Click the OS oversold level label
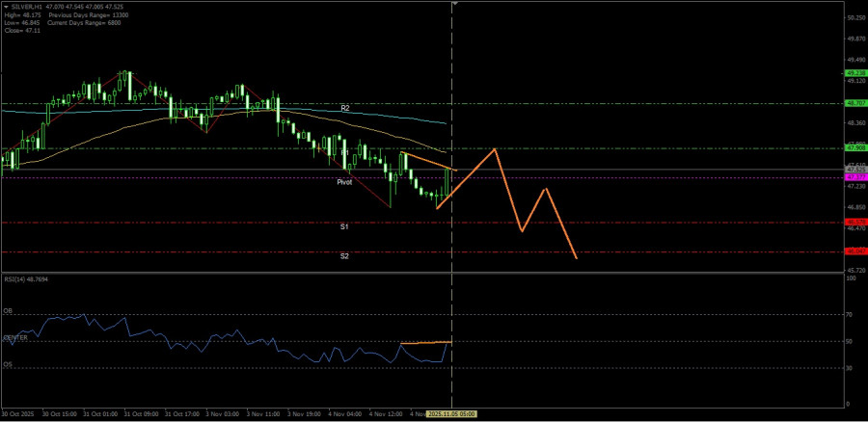Viewport: 868px width, 422px height. click(x=8, y=365)
